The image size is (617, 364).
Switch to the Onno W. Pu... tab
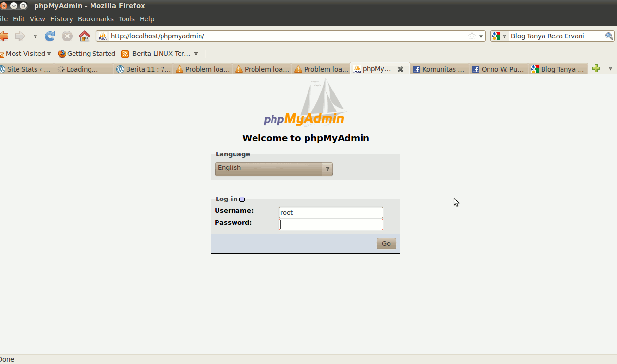click(x=499, y=69)
